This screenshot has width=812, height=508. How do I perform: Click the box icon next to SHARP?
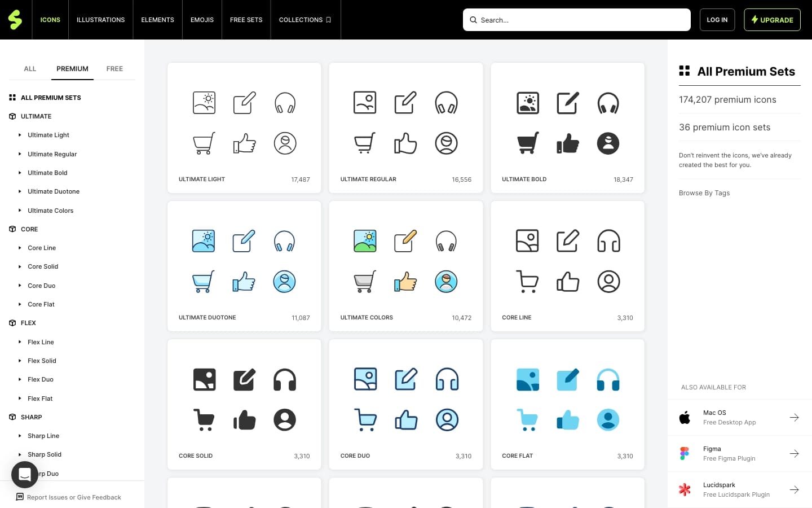(x=12, y=417)
